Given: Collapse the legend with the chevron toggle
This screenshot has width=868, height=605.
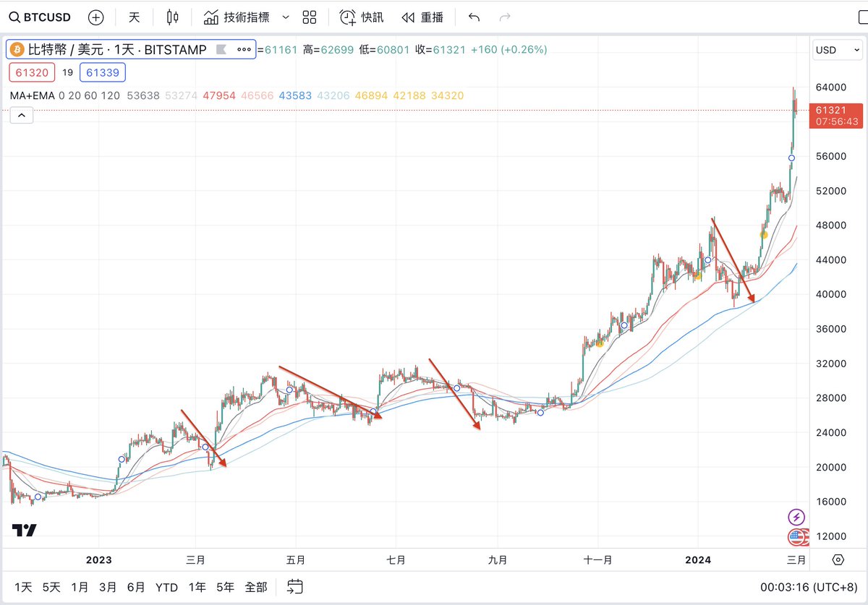Looking at the screenshot, I should (21, 115).
